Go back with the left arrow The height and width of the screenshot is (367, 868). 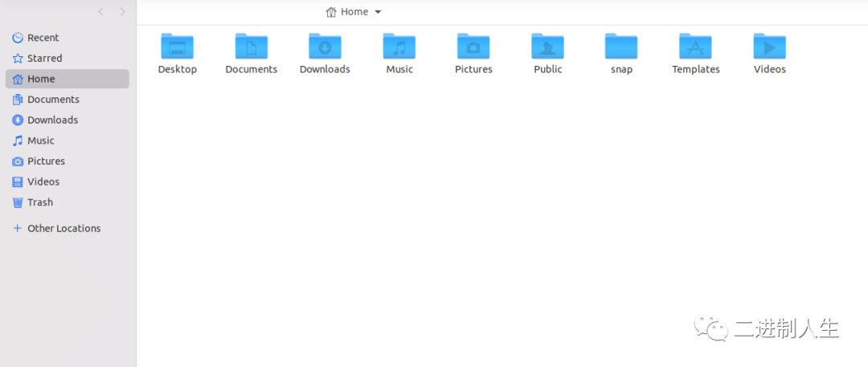click(100, 12)
